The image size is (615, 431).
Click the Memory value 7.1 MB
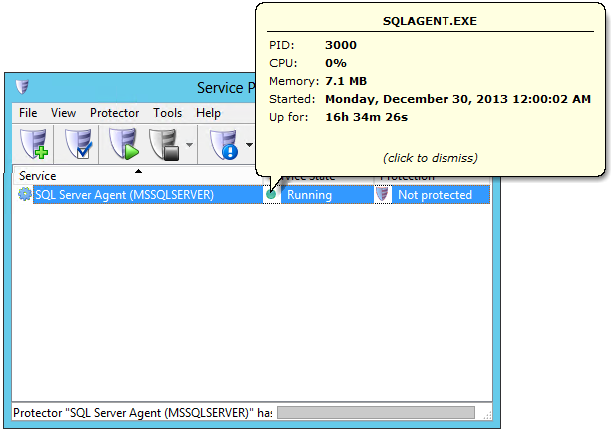[346, 81]
